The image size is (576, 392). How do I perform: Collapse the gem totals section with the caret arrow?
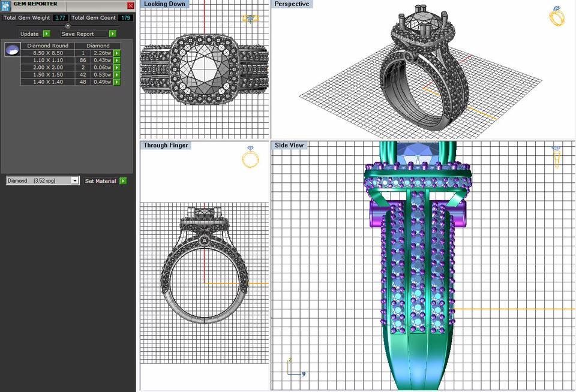pos(68,26)
